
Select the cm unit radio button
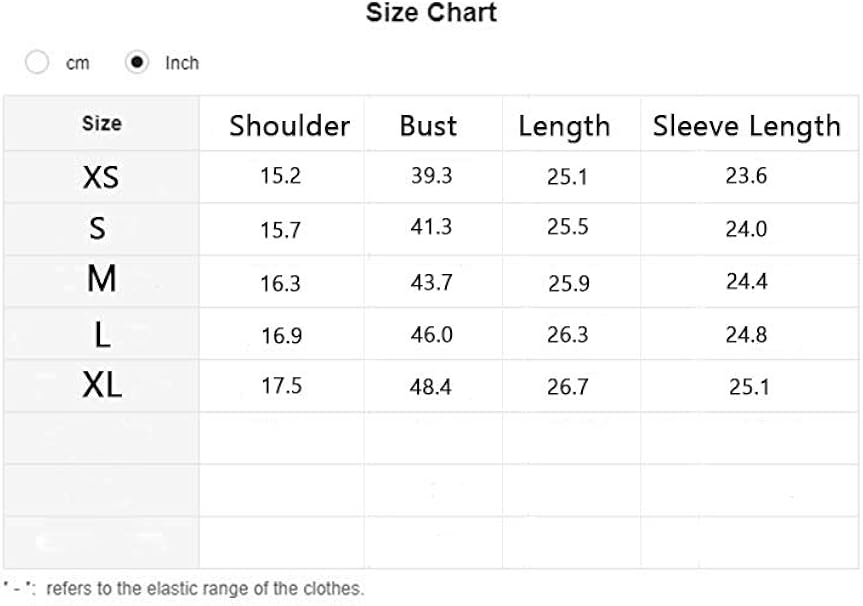tap(37, 63)
